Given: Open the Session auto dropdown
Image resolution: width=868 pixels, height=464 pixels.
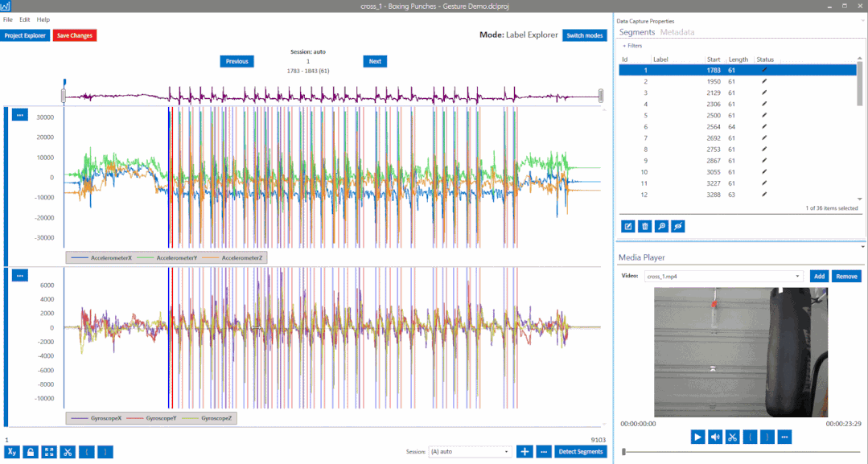Looking at the screenshot, I should click(471, 452).
